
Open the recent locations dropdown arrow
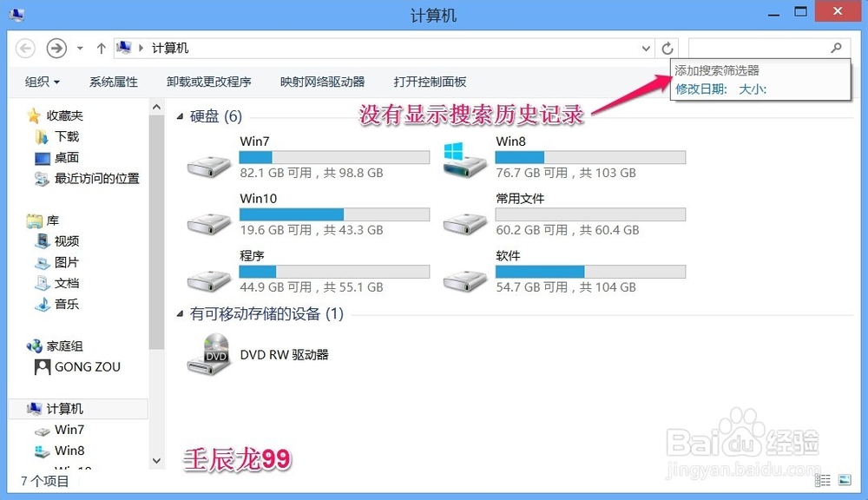point(80,49)
